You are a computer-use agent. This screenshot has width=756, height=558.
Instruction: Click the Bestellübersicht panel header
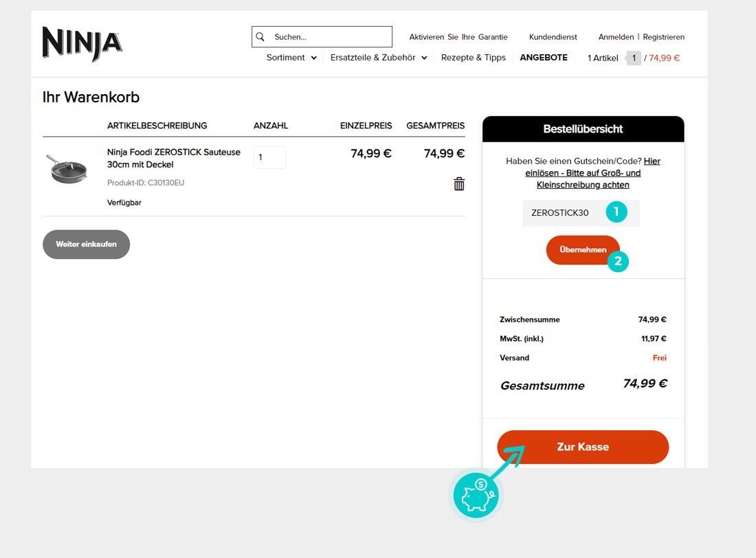(x=583, y=129)
